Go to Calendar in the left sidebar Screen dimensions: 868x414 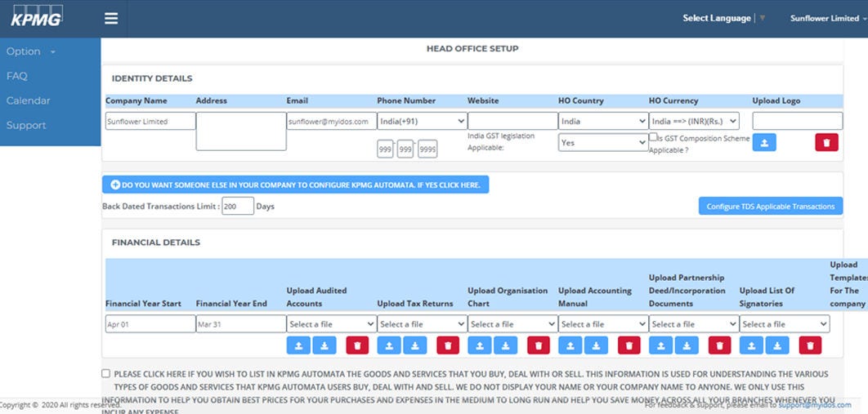click(x=29, y=100)
